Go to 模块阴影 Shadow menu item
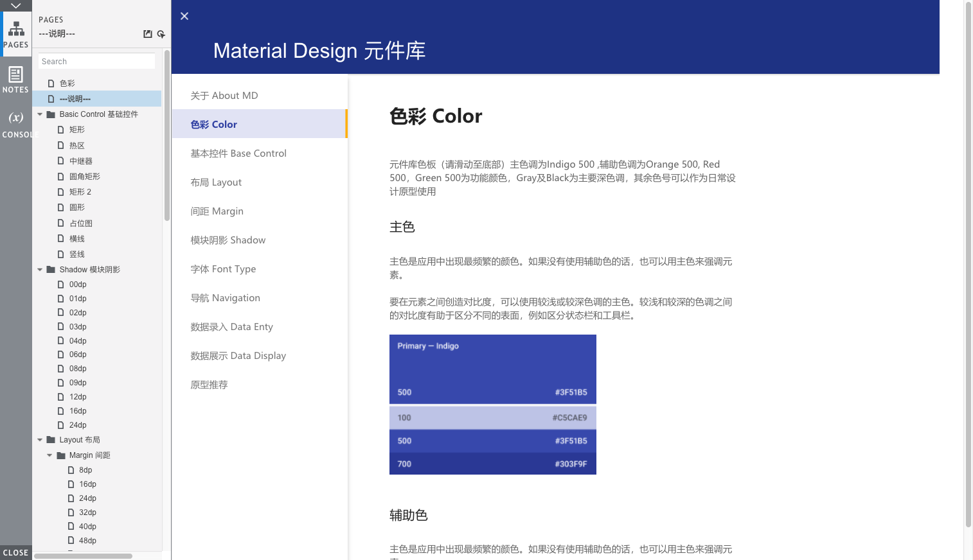 [x=260, y=240]
